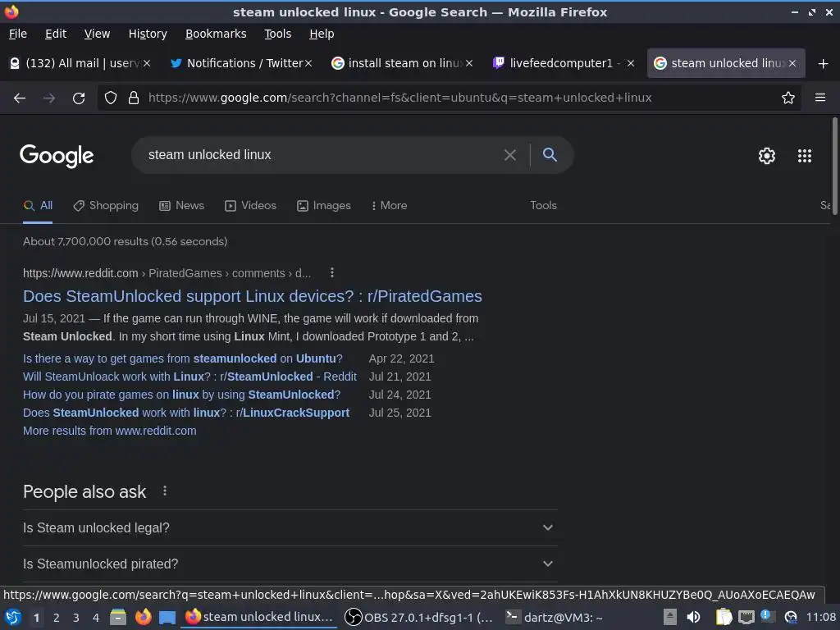Expand 'Is Steamunlocked pirated?' question
Screen dimensions: 840x630
tap(290, 564)
